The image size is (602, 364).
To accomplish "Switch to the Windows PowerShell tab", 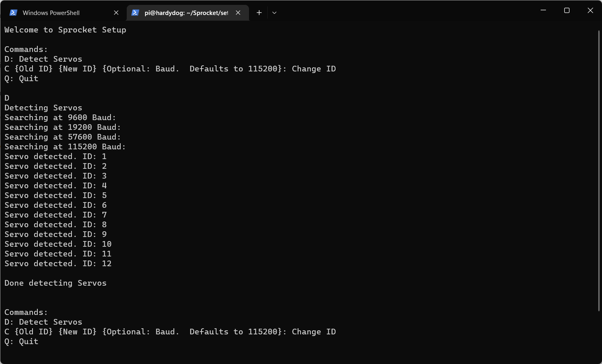I will tap(64, 13).
